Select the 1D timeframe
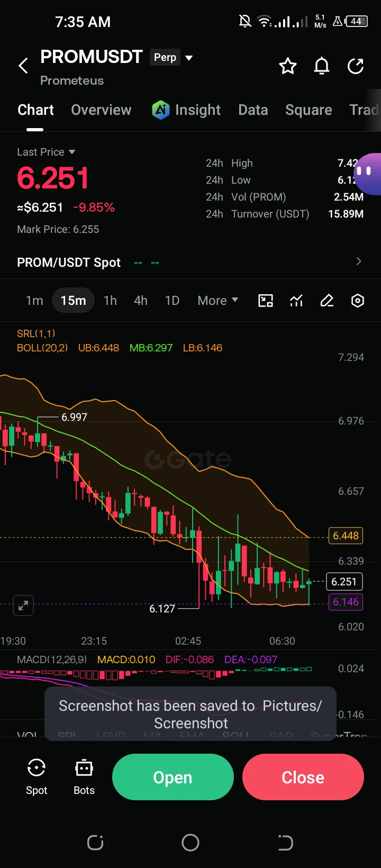This screenshot has height=868, width=381. [172, 301]
